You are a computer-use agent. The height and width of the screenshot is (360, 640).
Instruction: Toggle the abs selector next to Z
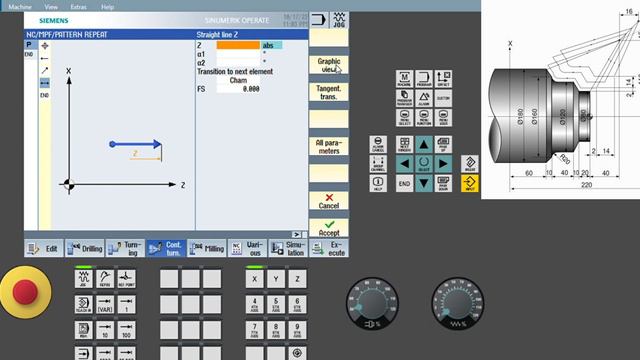271,45
